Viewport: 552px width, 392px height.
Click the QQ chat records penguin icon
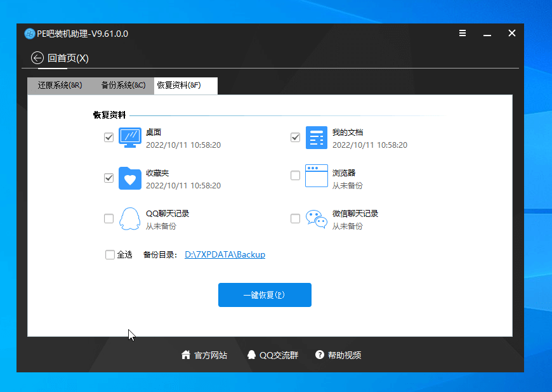tap(130, 219)
